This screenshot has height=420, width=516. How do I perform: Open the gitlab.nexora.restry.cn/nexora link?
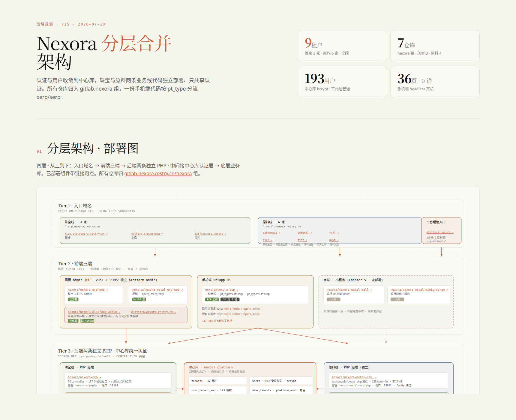click(158, 173)
